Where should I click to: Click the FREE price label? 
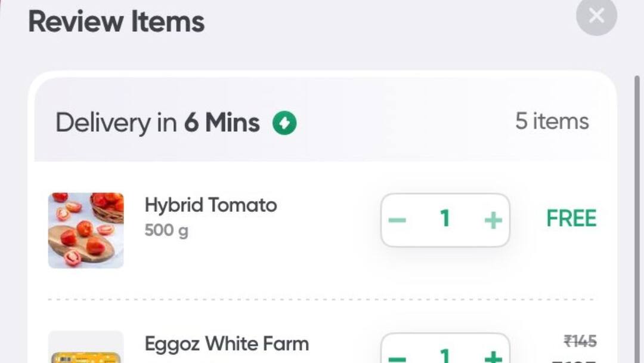(571, 219)
